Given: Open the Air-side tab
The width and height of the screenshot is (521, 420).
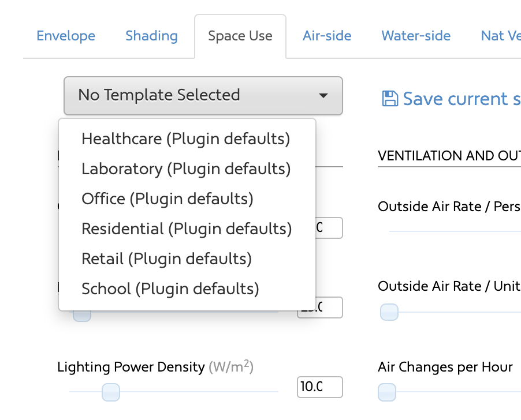Looking at the screenshot, I should 327,36.
